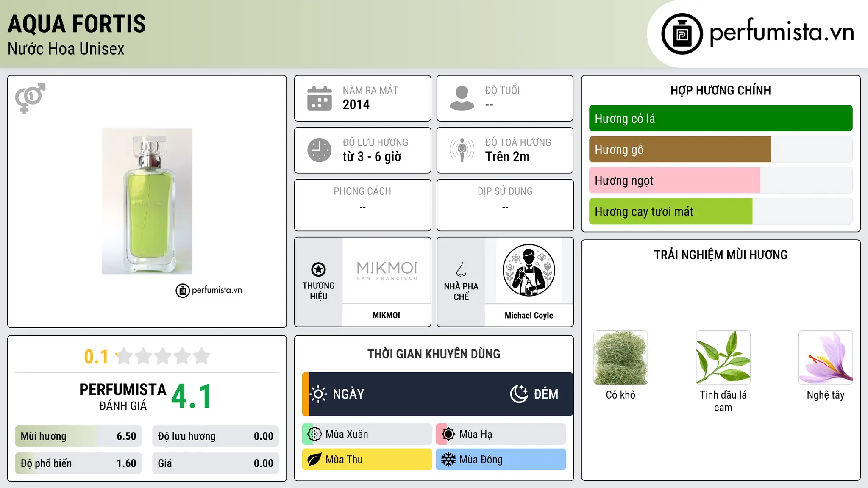Select the Mùa Xuân season chip

(x=367, y=434)
